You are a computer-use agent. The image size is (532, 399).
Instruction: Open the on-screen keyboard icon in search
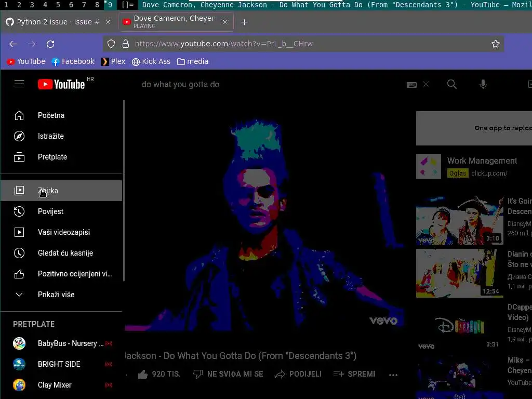click(x=411, y=85)
